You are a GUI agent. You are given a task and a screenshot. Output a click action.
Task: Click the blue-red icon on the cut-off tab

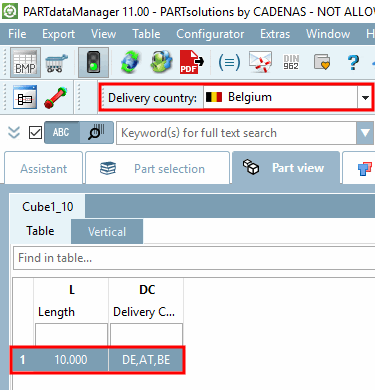365,169
